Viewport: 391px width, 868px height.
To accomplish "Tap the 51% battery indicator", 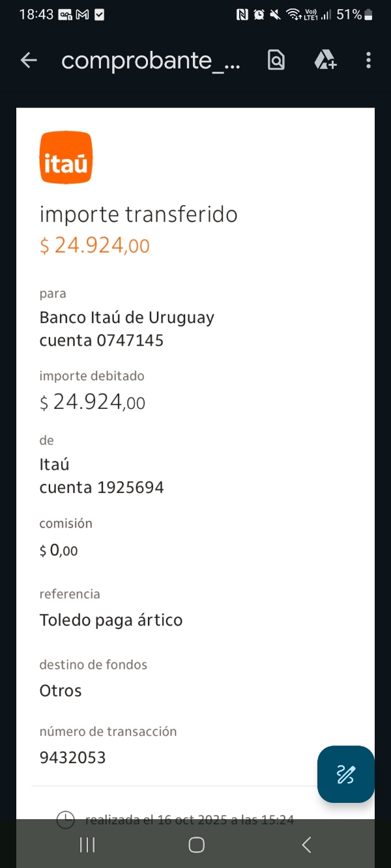I will (354, 14).
